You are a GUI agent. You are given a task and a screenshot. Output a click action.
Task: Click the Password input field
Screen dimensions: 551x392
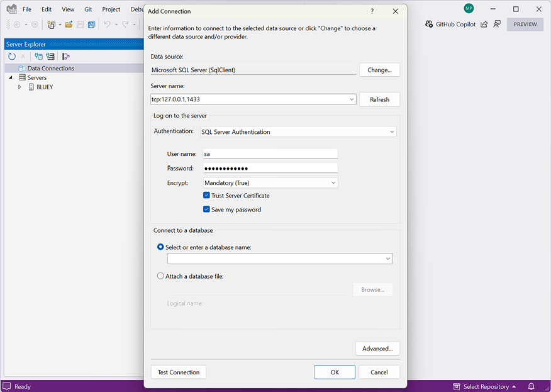click(x=270, y=168)
